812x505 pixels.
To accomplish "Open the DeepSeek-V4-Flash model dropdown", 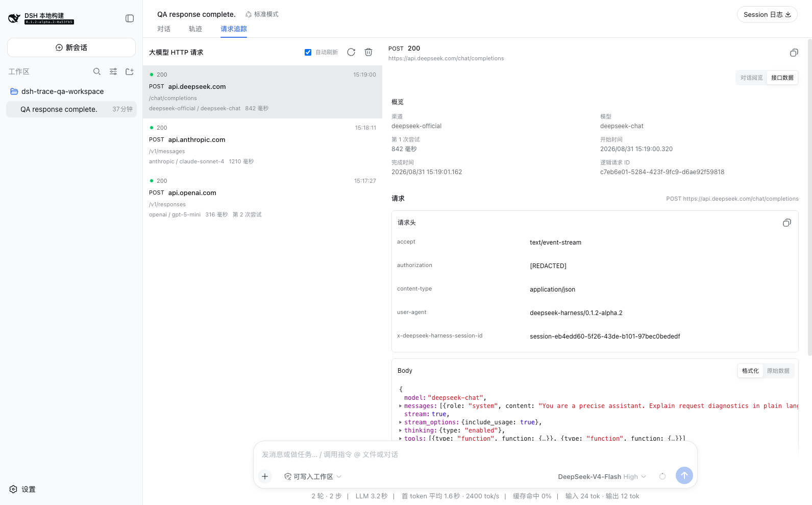I will 602,476.
